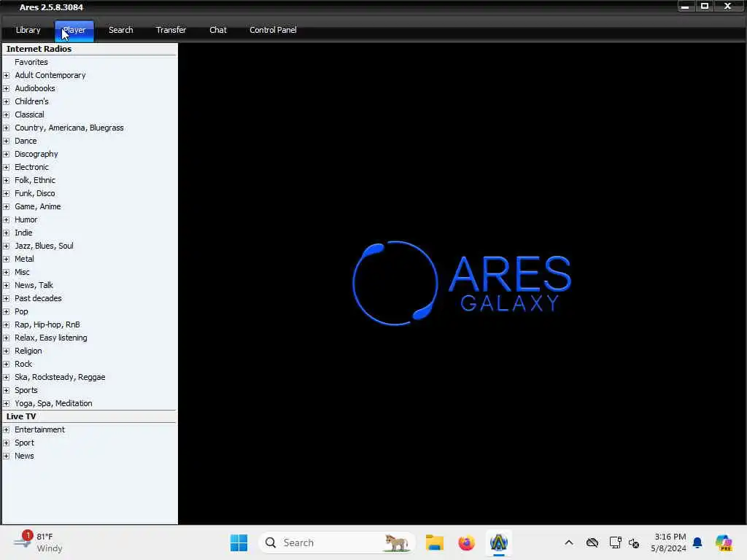Select Game, Anime radio category

[38, 206]
